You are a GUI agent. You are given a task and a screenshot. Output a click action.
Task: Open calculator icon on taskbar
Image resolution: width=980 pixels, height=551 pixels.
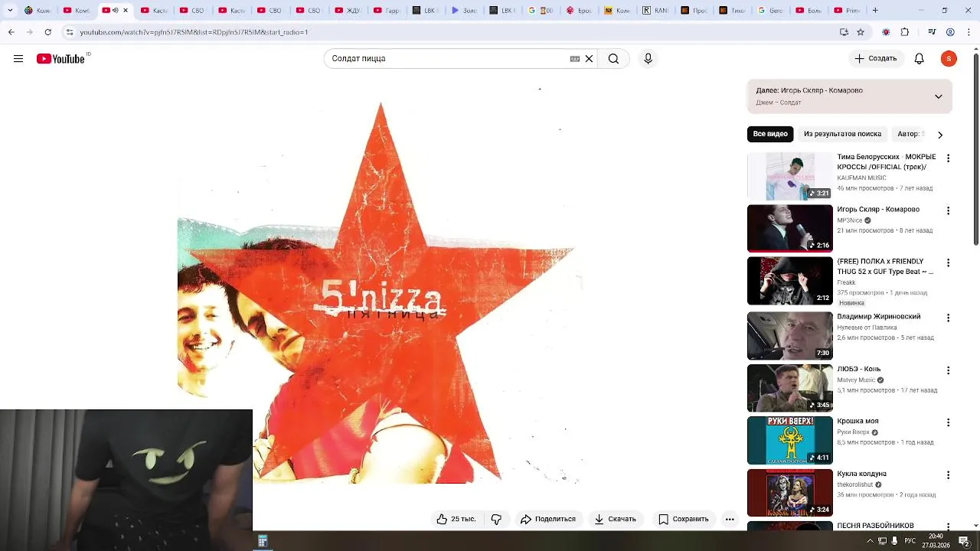pos(262,541)
